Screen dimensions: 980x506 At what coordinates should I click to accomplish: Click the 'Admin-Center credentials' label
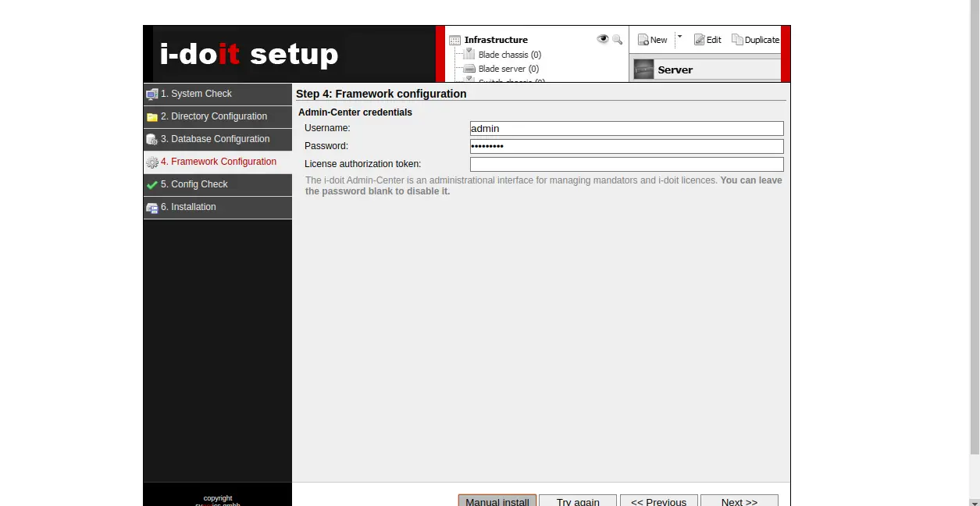355,112
